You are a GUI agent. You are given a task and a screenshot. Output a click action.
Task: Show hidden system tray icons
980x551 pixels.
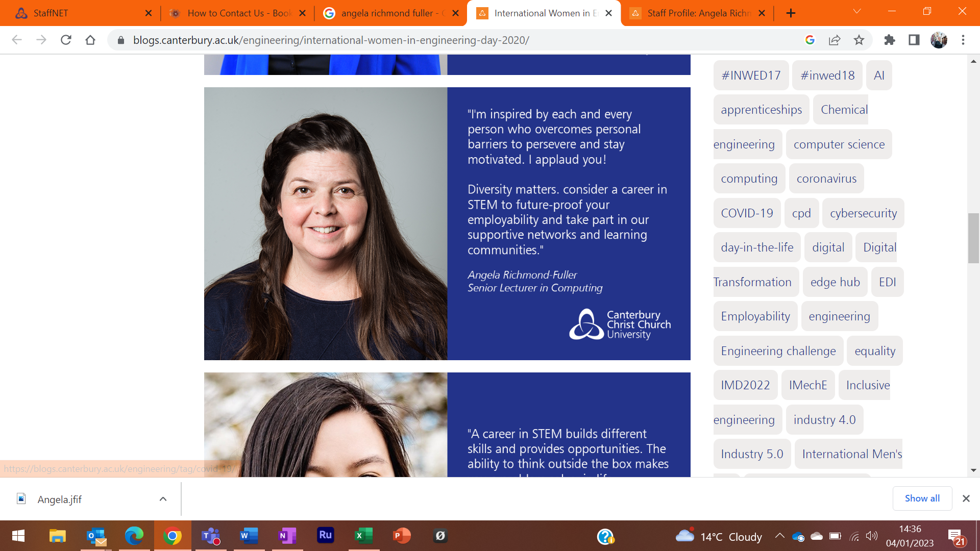click(779, 536)
